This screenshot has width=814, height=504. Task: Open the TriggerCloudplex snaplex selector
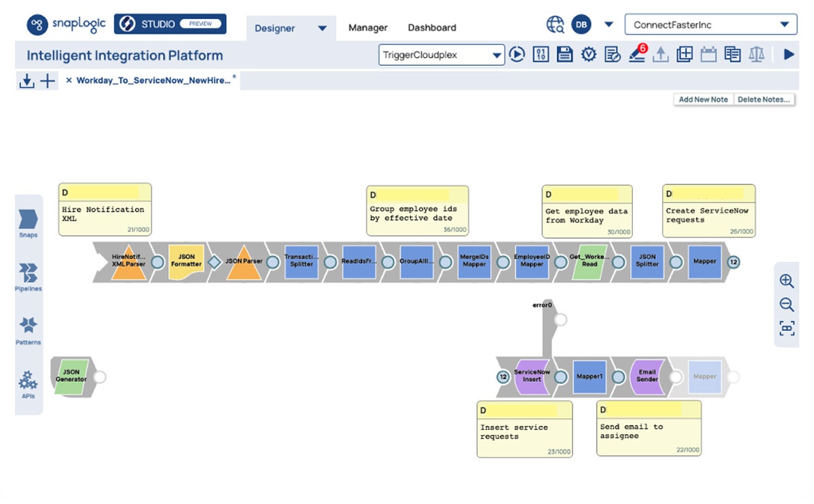(441, 54)
